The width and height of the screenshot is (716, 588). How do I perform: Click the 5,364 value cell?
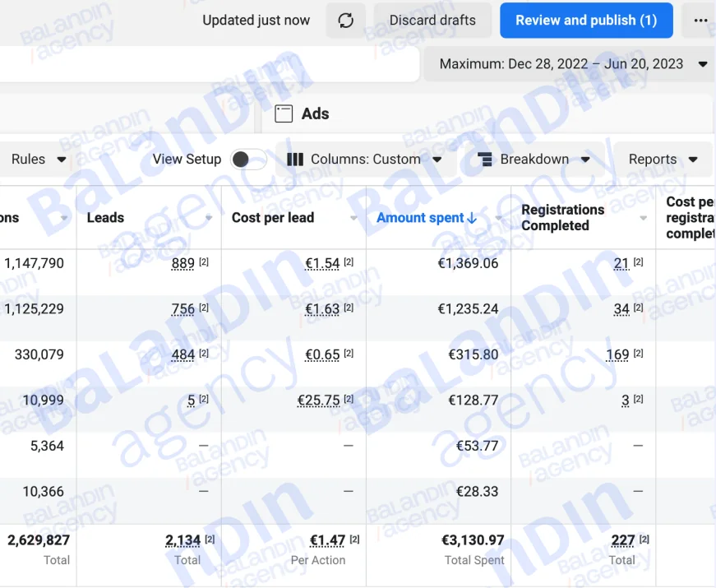pyautogui.click(x=47, y=447)
